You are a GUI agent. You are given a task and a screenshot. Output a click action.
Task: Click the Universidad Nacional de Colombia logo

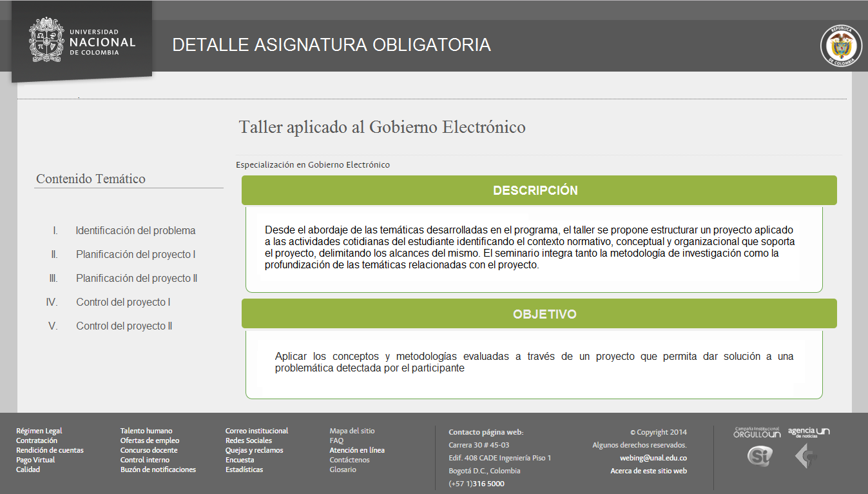82,42
